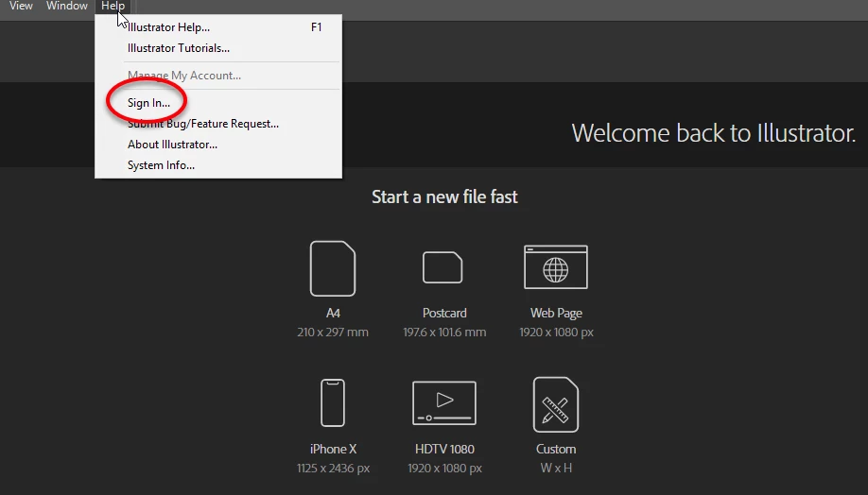Viewport: 868px width, 495px height.
Task: Click the Web Page preset label
Action: pyautogui.click(x=556, y=313)
